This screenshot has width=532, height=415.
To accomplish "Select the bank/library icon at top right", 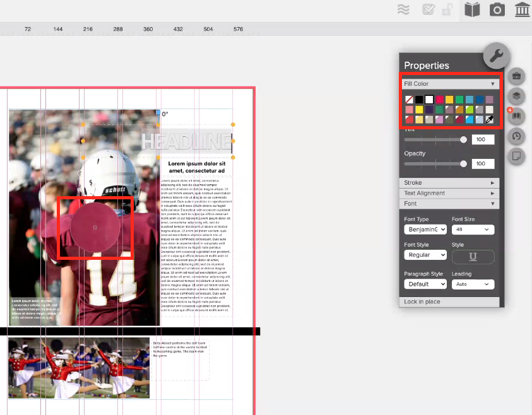I will [521, 9].
